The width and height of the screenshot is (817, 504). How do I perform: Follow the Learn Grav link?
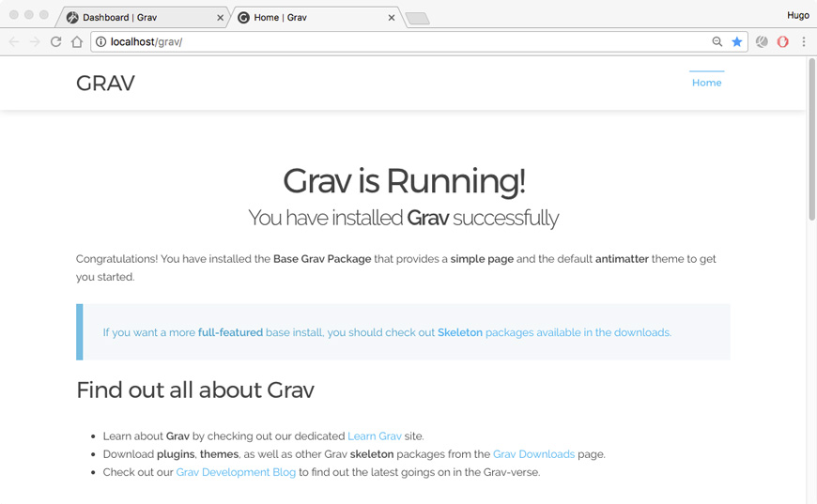coord(375,435)
